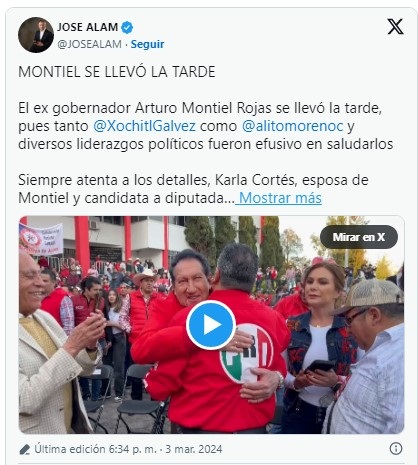418x465 pixels.
Task: Click the 3 mar. 2024 date
Action: (194, 449)
